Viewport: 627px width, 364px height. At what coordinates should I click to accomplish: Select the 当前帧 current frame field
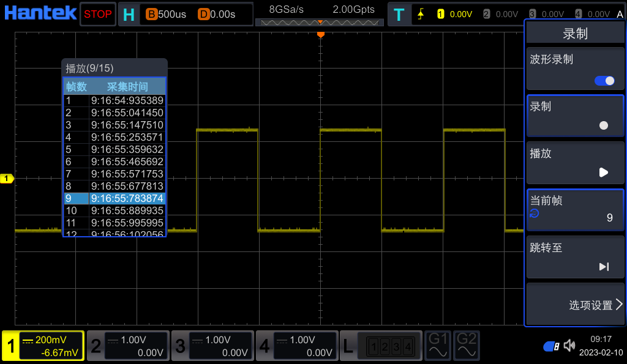[x=575, y=209]
